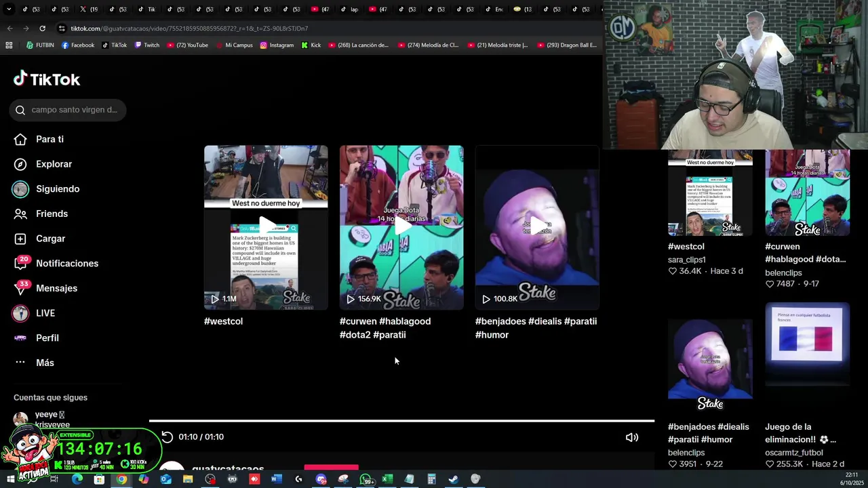Open the '(72) YouTube' bookmark

187,45
